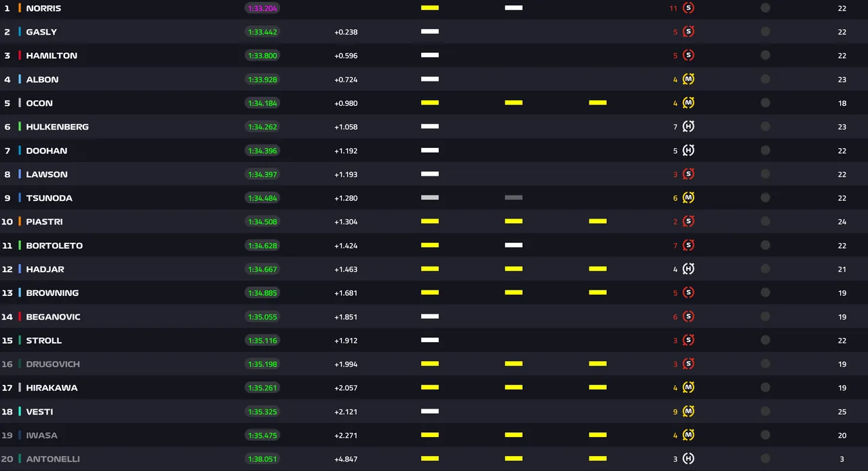Click Tsunoda's grey first sector bar

(x=430, y=197)
